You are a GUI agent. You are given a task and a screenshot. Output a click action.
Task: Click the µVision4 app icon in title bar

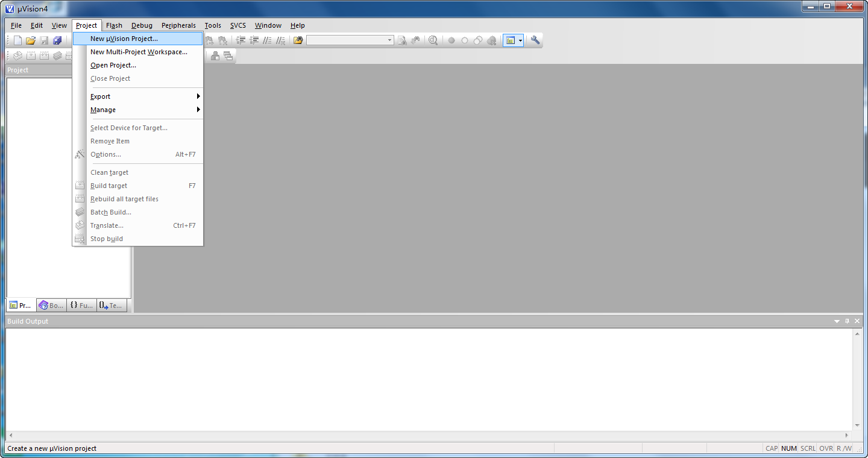[x=10, y=8]
